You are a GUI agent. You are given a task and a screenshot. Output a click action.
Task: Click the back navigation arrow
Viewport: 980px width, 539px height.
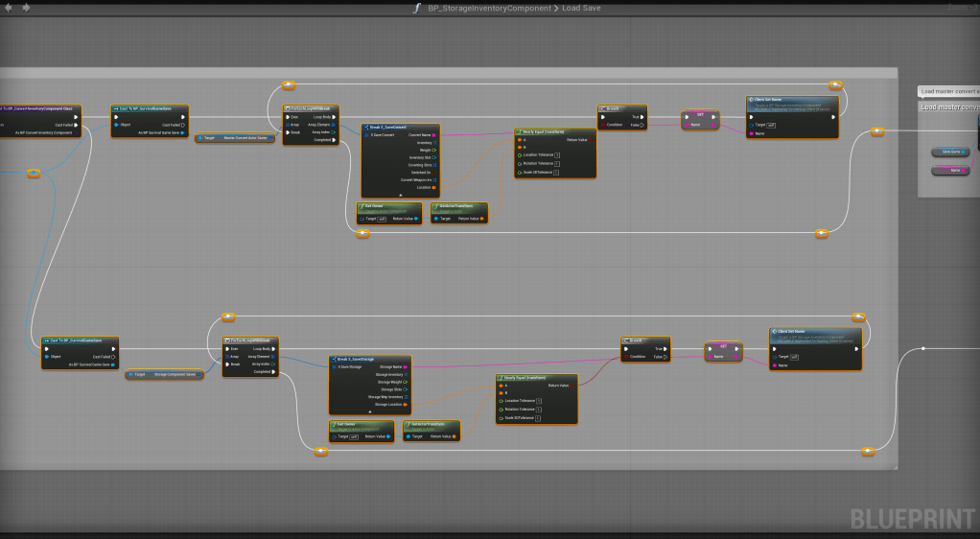9,8
